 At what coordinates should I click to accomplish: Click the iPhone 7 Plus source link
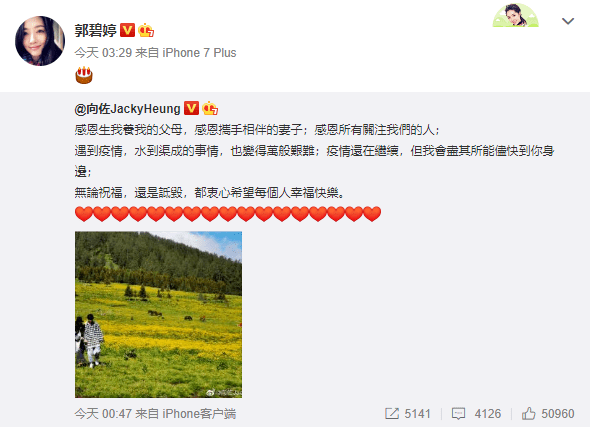pyautogui.click(x=199, y=53)
